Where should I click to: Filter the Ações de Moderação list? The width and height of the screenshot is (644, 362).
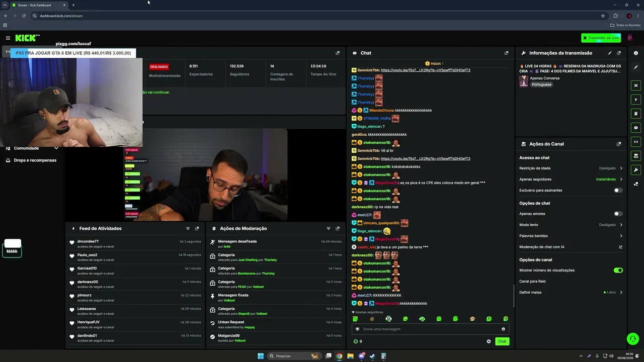pos(329,228)
